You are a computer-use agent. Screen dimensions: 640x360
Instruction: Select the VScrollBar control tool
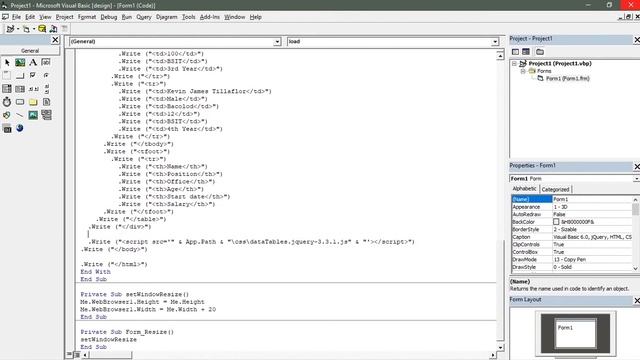pos(46,89)
